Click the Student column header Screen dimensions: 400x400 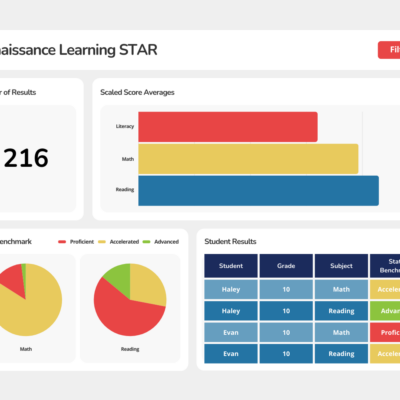pyautogui.click(x=231, y=266)
